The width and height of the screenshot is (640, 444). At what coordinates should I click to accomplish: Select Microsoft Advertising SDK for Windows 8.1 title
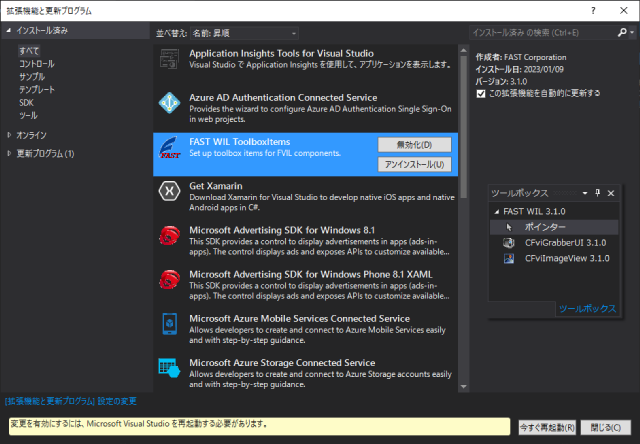282,230
